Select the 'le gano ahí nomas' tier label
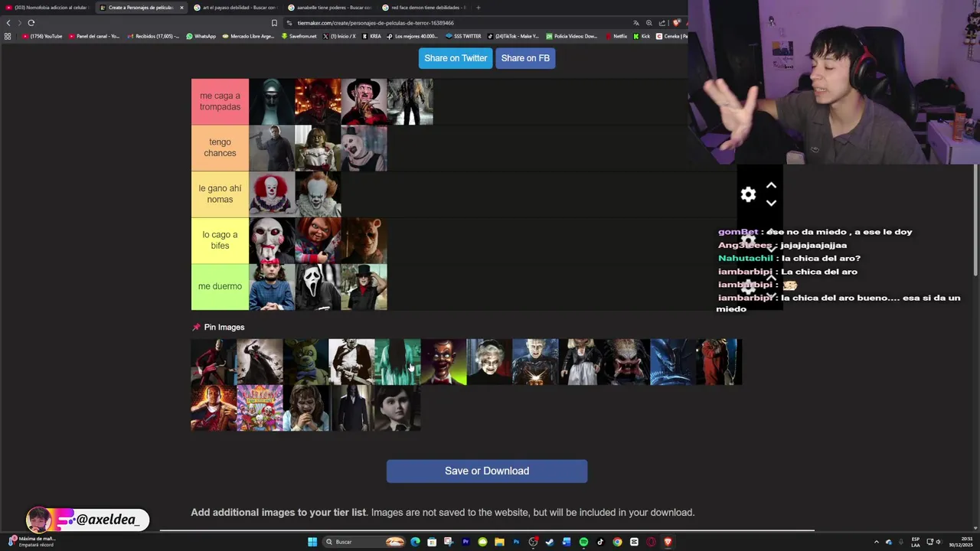Image resolution: width=980 pixels, height=551 pixels. pos(220,194)
